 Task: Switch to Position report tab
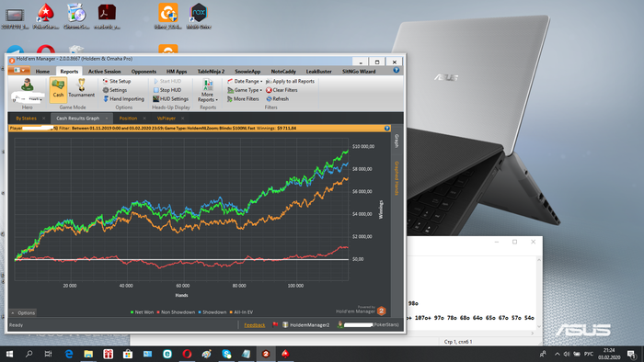[128, 119]
